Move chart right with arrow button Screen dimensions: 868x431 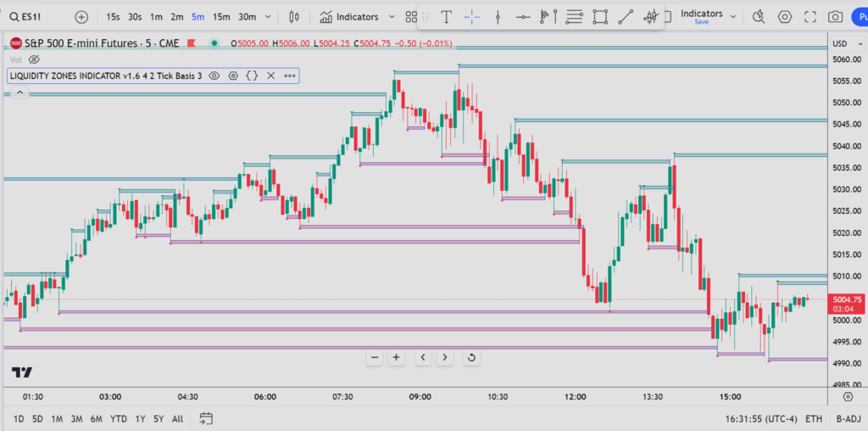click(444, 357)
